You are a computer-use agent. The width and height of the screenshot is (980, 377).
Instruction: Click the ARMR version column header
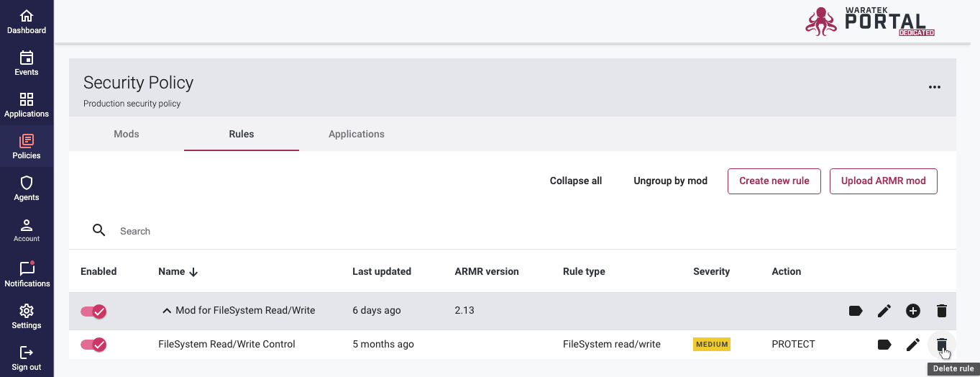(487, 271)
